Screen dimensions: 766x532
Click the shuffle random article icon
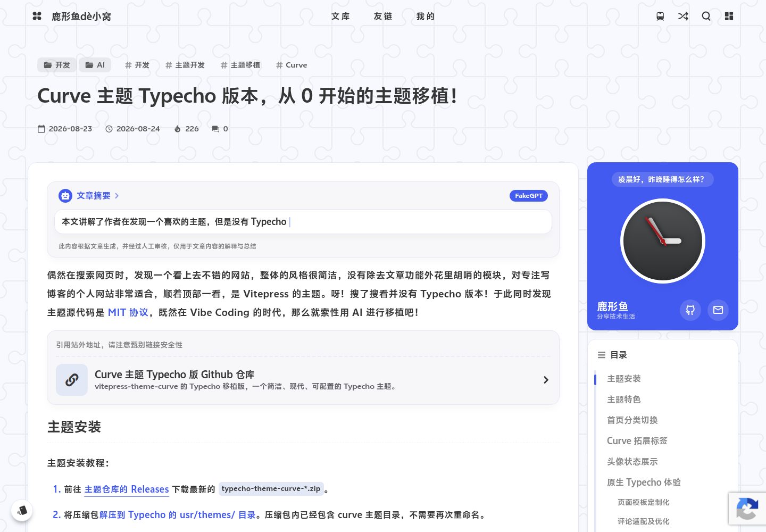click(683, 16)
